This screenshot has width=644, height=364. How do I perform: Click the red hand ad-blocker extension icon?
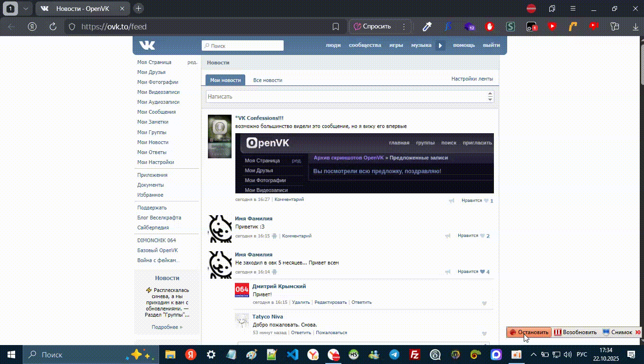click(490, 27)
